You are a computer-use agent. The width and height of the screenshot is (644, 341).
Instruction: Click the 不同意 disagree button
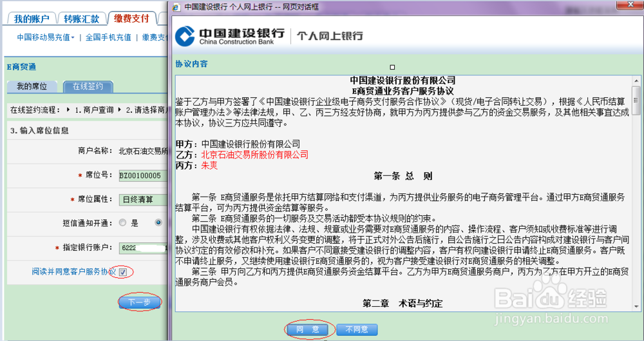click(357, 329)
